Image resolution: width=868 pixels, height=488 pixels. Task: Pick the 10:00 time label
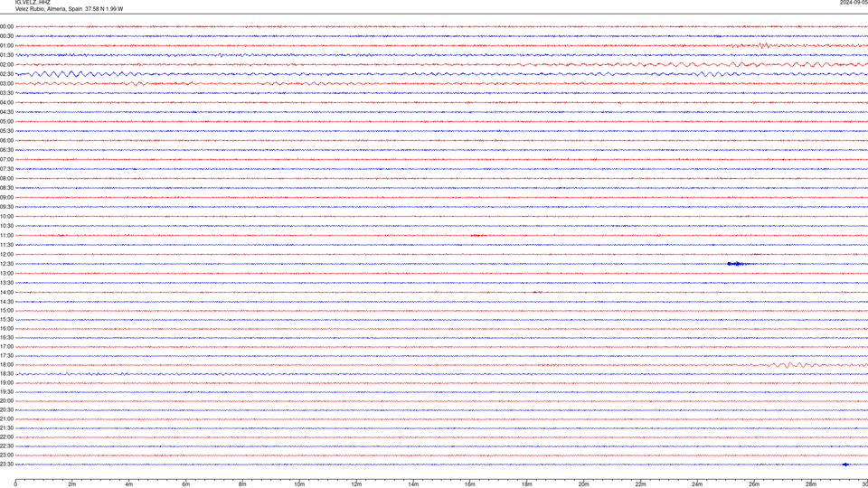(6, 216)
